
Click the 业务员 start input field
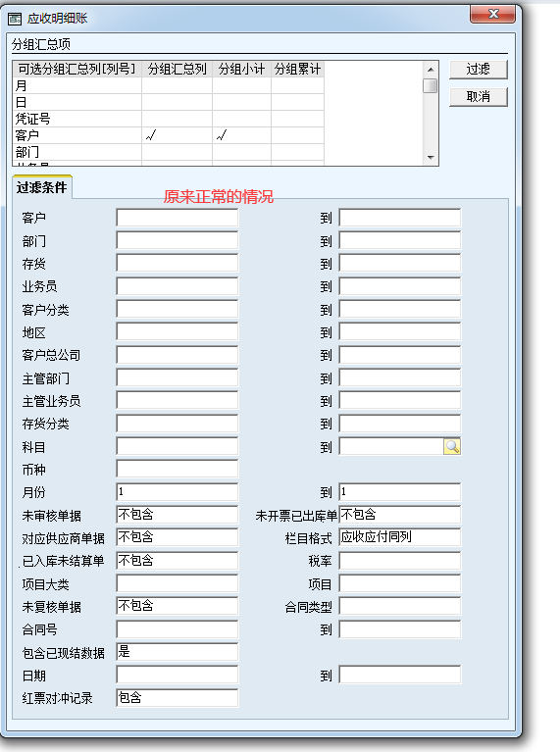click(x=178, y=286)
